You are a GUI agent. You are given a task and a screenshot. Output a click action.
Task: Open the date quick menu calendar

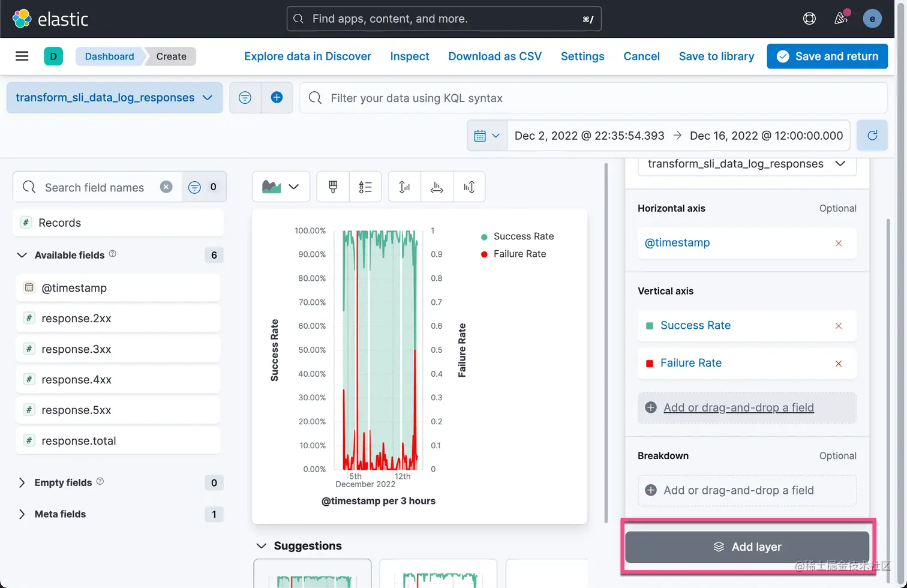click(x=487, y=136)
